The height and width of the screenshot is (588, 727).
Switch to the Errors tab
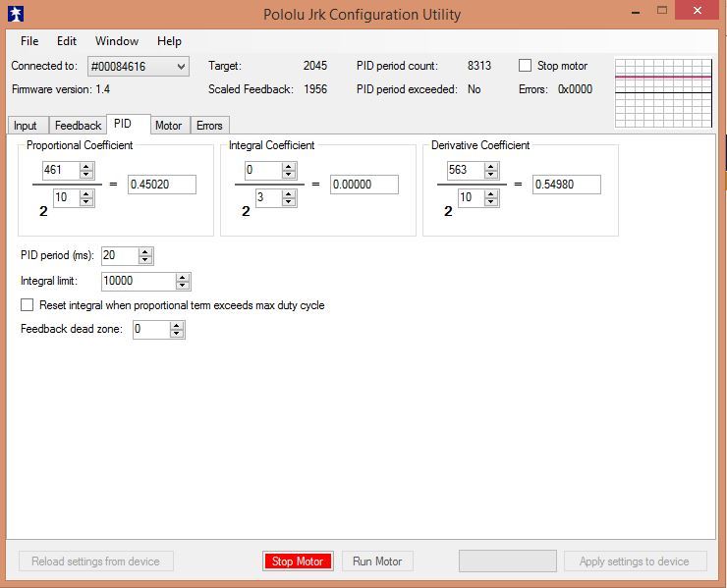209,126
